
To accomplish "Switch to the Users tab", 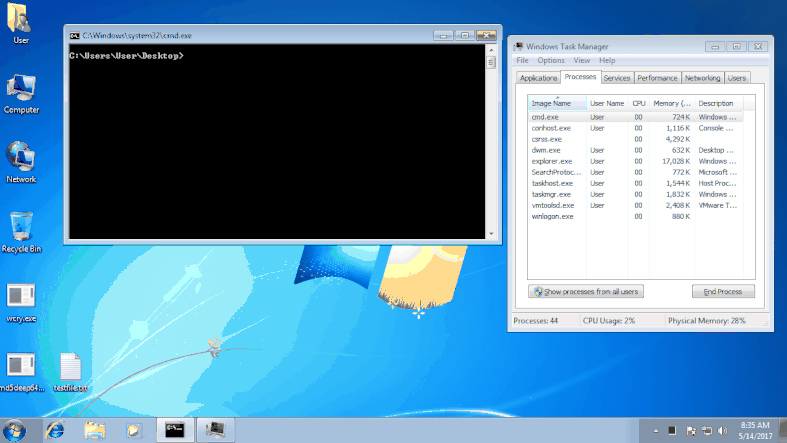I will click(x=736, y=78).
